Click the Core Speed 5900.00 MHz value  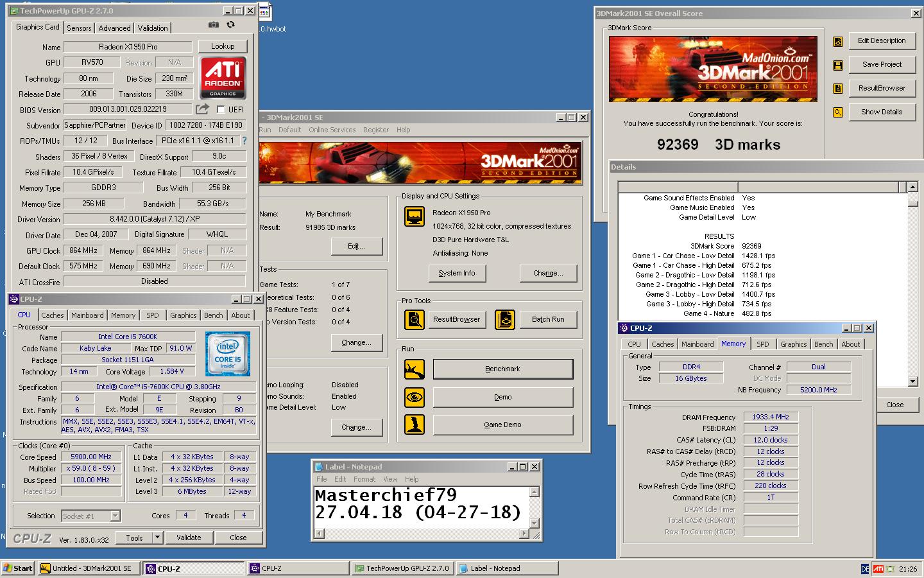[x=91, y=457]
